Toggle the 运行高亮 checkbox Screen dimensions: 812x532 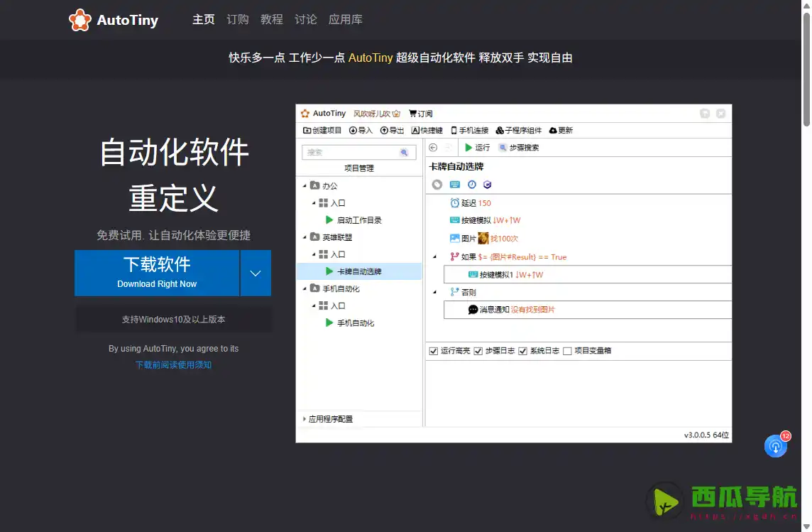point(434,351)
